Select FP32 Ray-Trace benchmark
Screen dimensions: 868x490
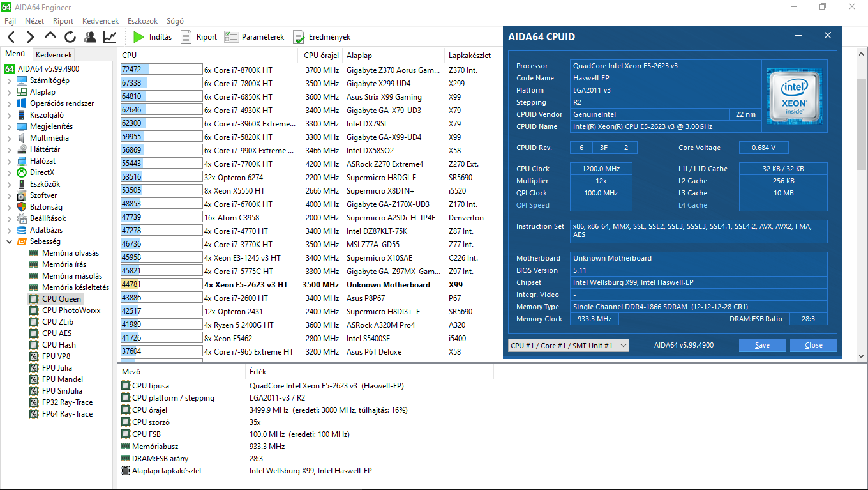click(67, 402)
